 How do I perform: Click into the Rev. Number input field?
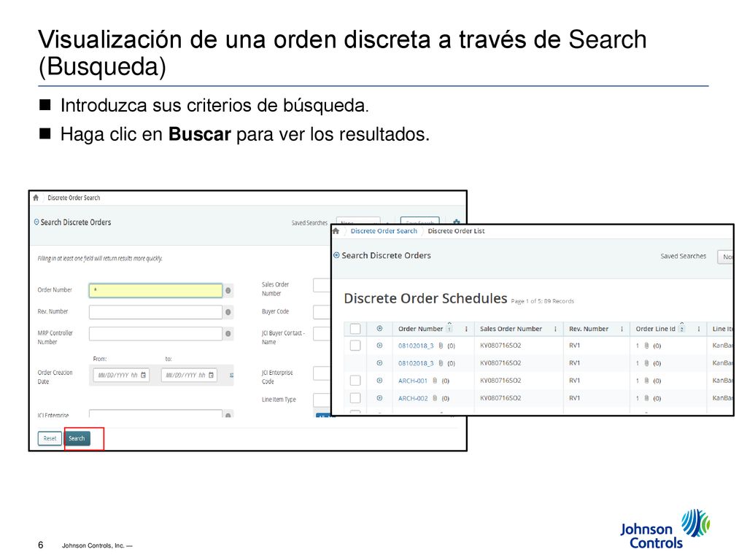click(x=155, y=312)
